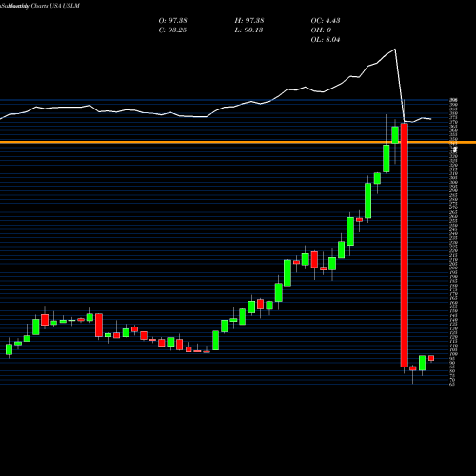This screenshot has height=476, width=476.
Task: Click the tall red crash candlestick
Action: pyautogui.click(x=405, y=245)
